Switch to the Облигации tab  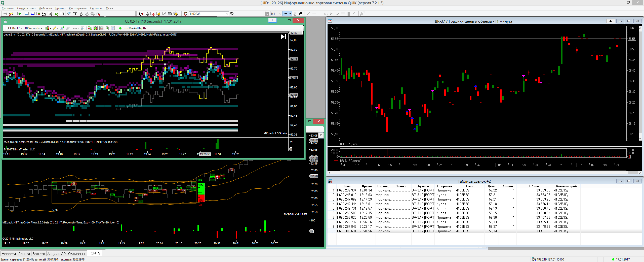pyautogui.click(x=77, y=254)
